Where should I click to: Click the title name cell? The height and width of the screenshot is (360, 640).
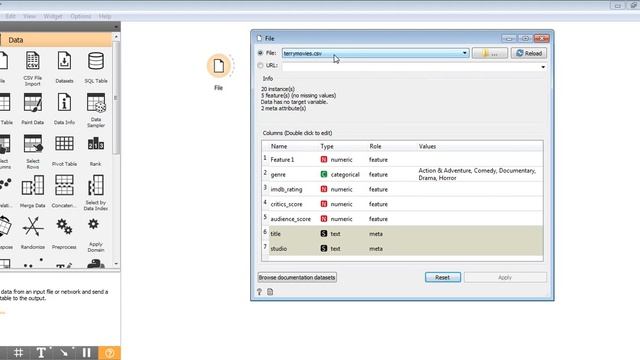point(276,234)
